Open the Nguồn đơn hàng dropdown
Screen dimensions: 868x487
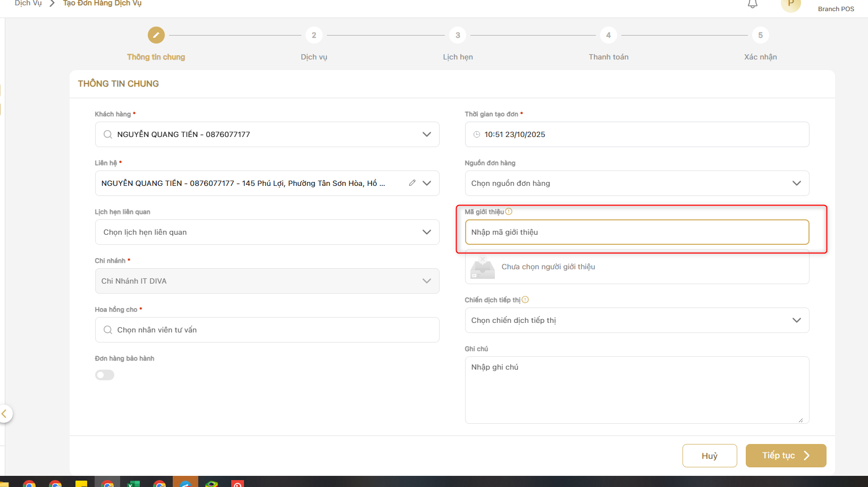[796, 183]
